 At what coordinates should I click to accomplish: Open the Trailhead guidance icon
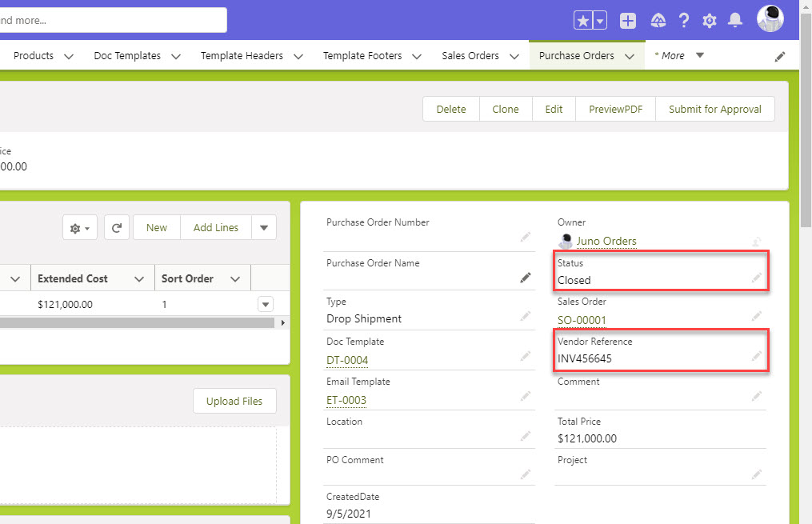coord(658,21)
